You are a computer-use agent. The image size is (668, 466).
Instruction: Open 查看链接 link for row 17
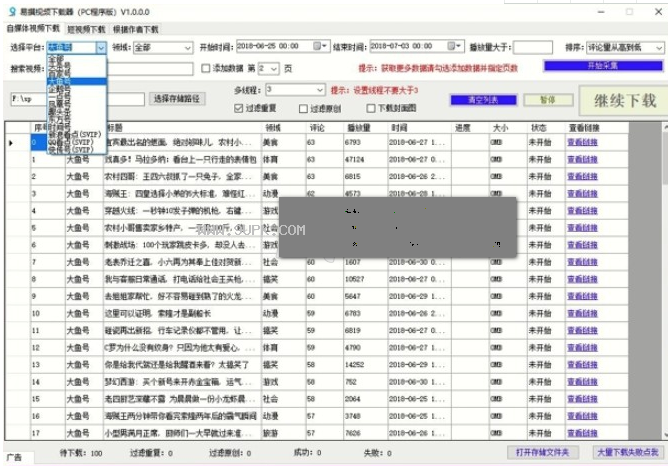tap(582, 433)
